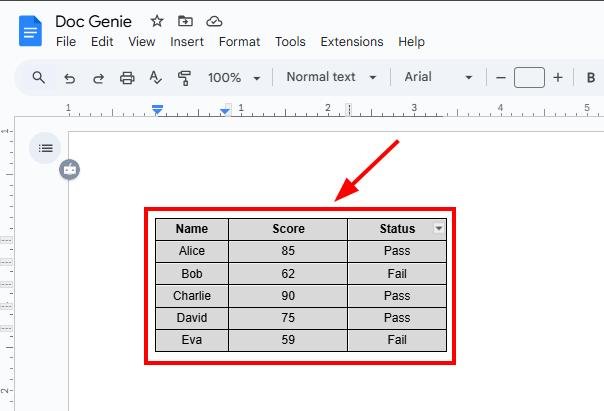Click the Bob cell
604x411 pixels.
192,273
